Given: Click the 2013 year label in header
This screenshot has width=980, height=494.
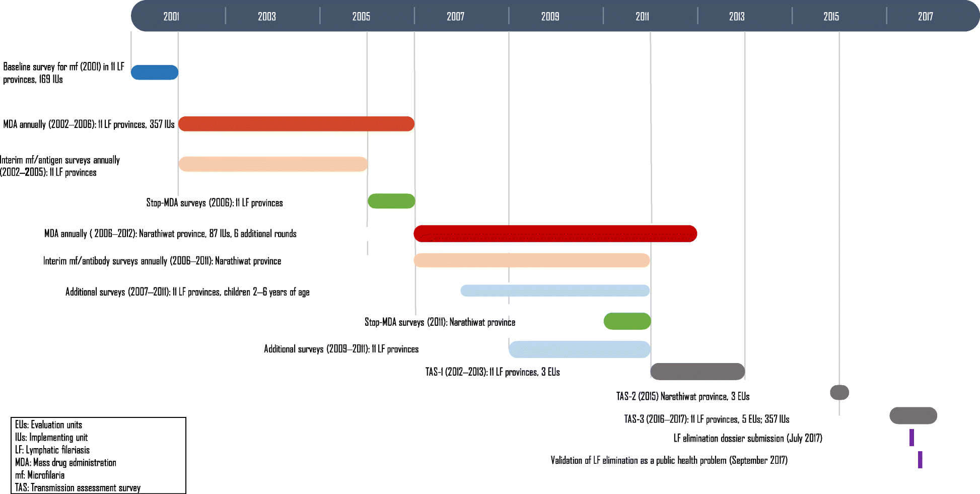Looking at the screenshot, I should 737,17.
